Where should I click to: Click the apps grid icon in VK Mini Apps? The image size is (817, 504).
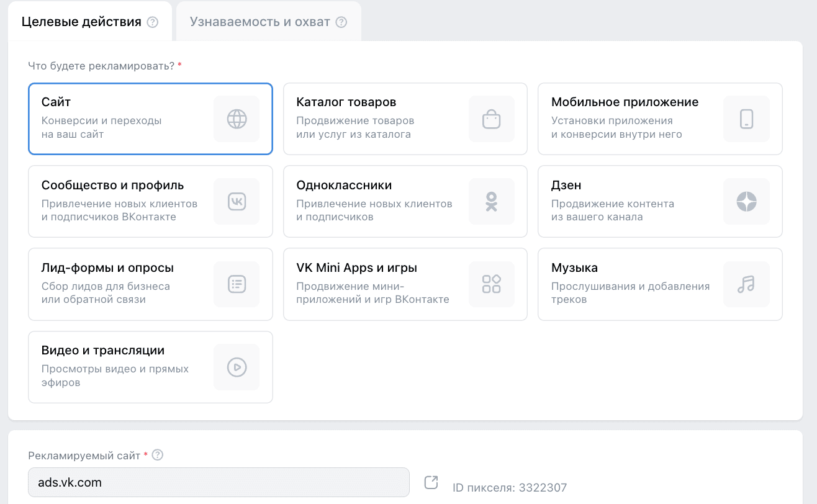click(x=492, y=284)
